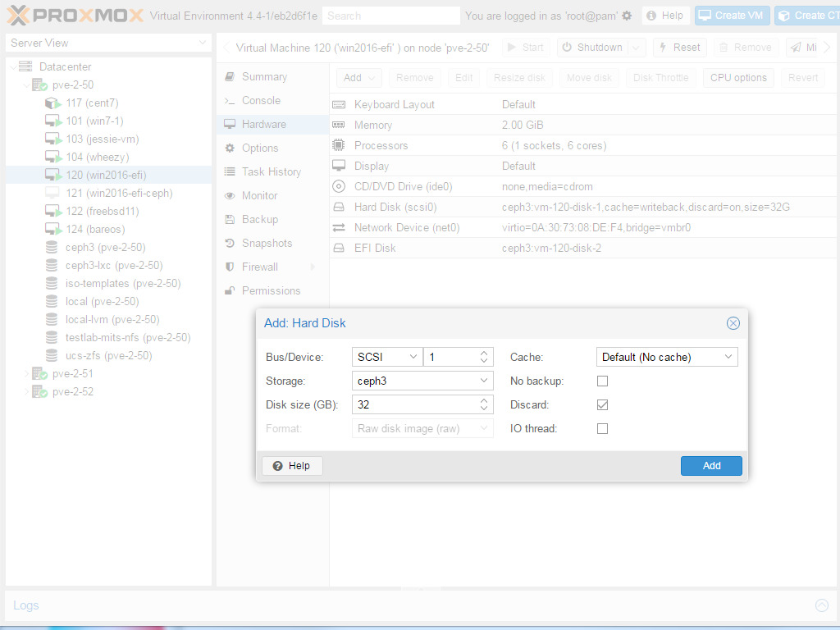Click VM icon for 103 (jessie-vm)
The height and width of the screenshot is (630, 840).
tap(53, 139)
